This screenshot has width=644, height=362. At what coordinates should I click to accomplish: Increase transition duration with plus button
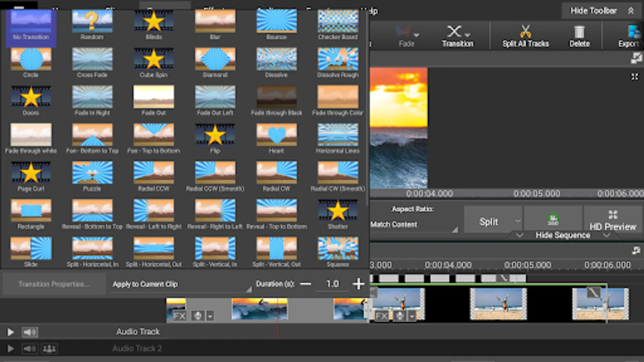358,284
